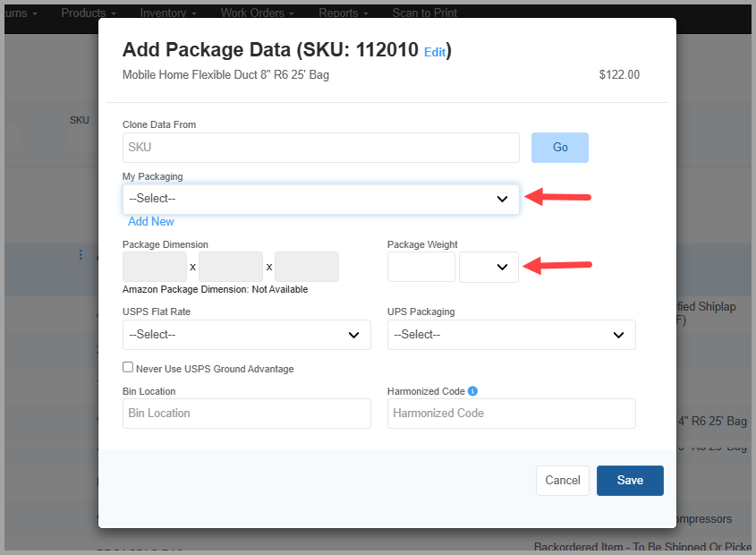Click the second Package Dimension field

(x=231, y=267)
